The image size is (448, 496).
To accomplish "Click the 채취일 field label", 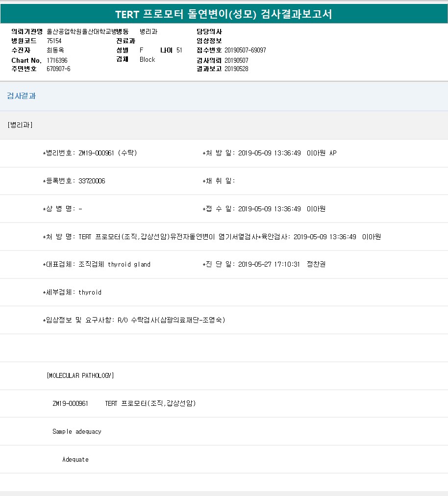I will click(x=219, y=181).
